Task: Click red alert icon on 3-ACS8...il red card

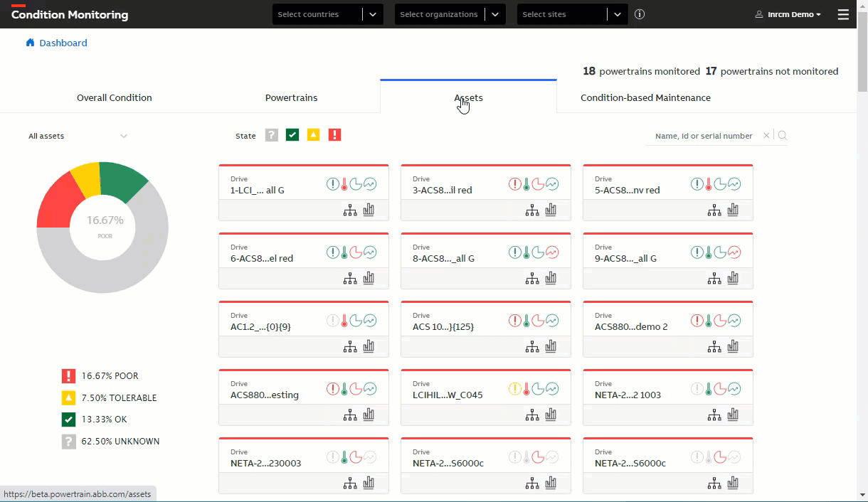Action: coord(514,184)
